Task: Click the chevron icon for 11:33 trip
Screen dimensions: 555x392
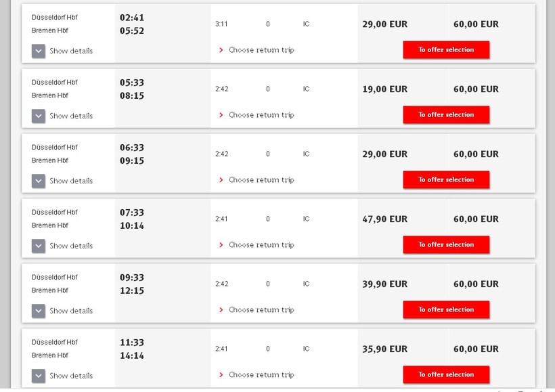Action: [39, 376]
